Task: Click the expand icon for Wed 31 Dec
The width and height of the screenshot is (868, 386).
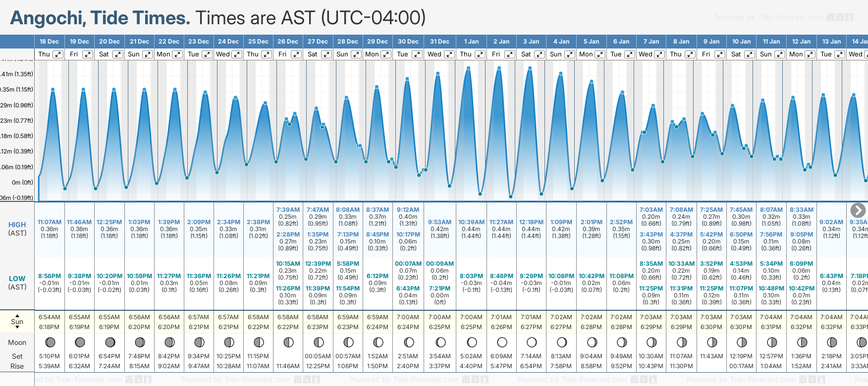Action: click(449, 54)
